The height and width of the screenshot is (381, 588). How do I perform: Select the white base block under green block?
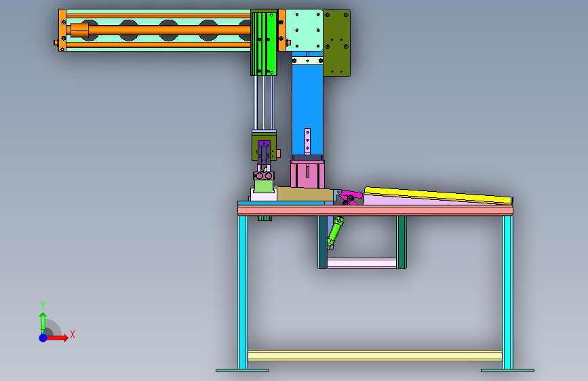(x=264, y=195)
